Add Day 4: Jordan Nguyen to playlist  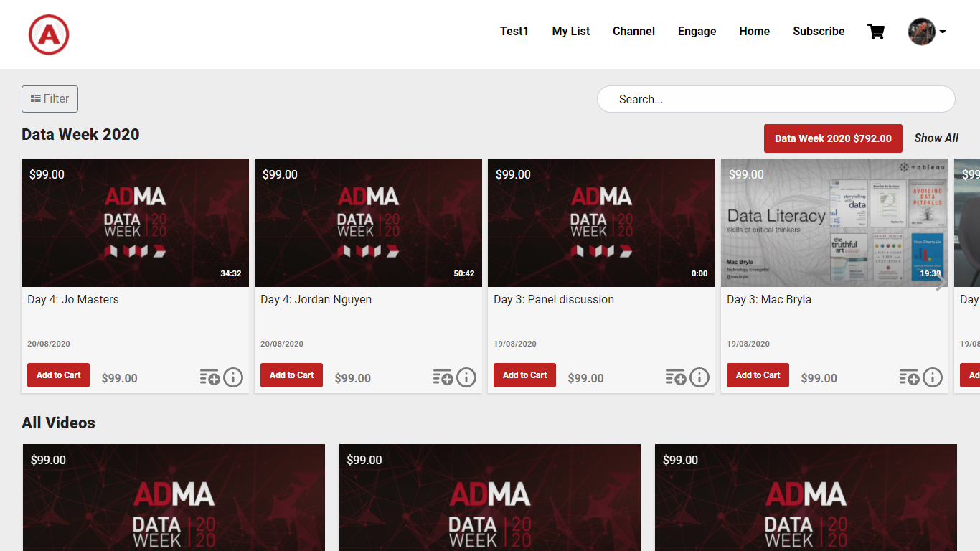(443, 377)
